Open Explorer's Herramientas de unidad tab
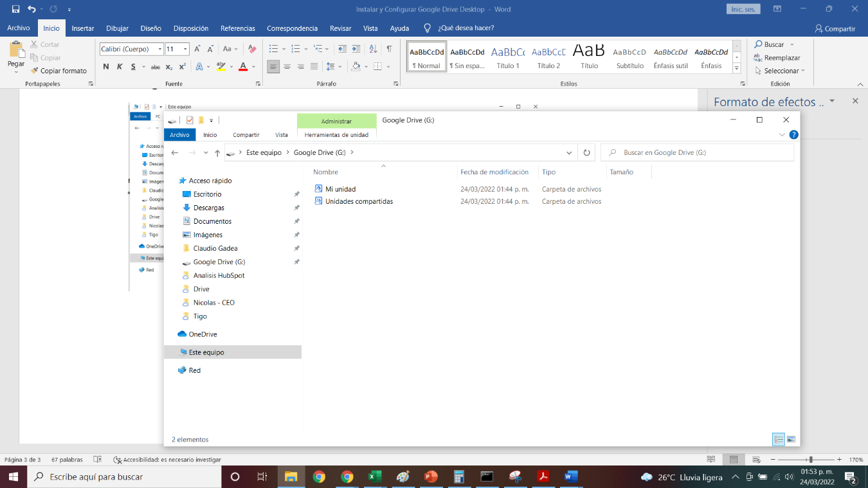The height and width of the screenshot is (488, 868). (336, 135)
